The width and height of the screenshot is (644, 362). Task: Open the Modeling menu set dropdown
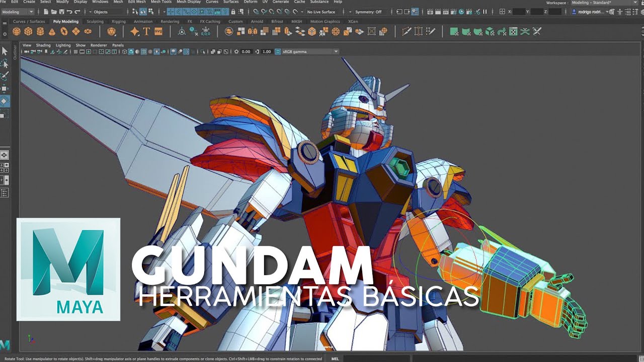click(x=18, y=12)
